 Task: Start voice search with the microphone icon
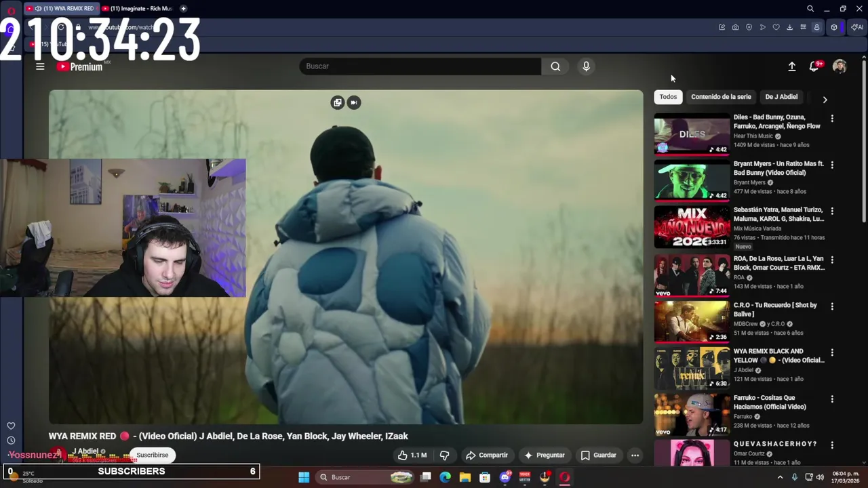[x=586, y=66]
